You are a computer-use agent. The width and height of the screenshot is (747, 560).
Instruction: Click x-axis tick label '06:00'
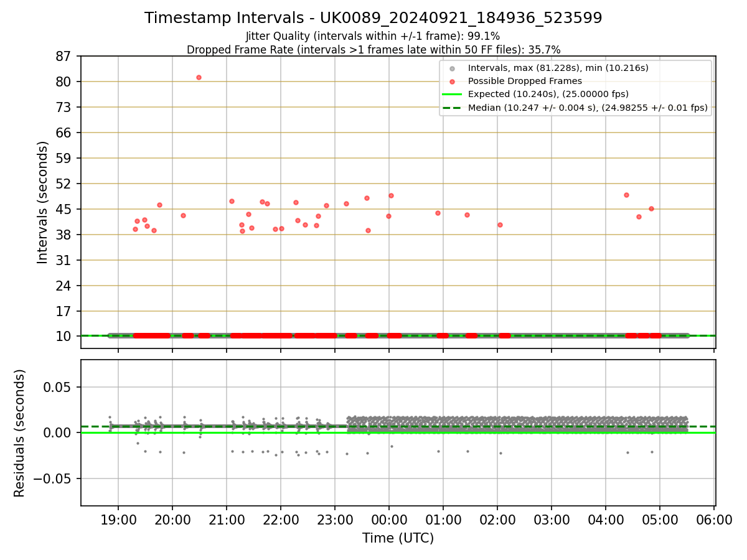(714, 520)
